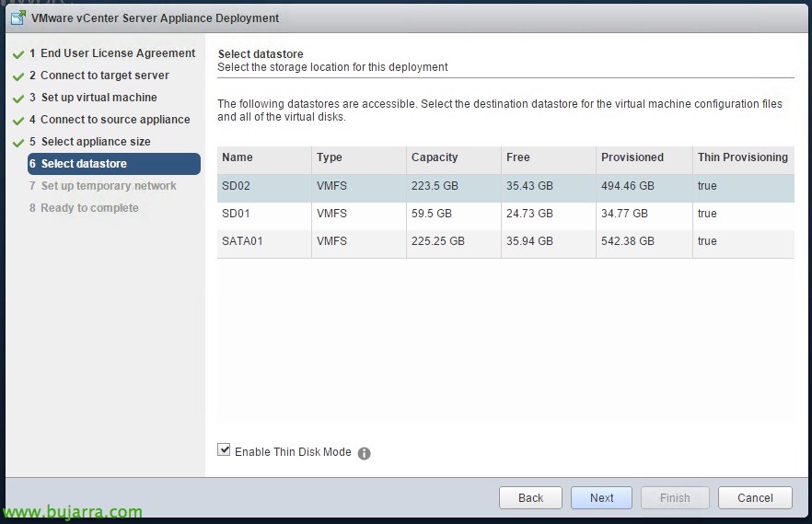
Task: Click the Finish button
Action: pos(675,497)
